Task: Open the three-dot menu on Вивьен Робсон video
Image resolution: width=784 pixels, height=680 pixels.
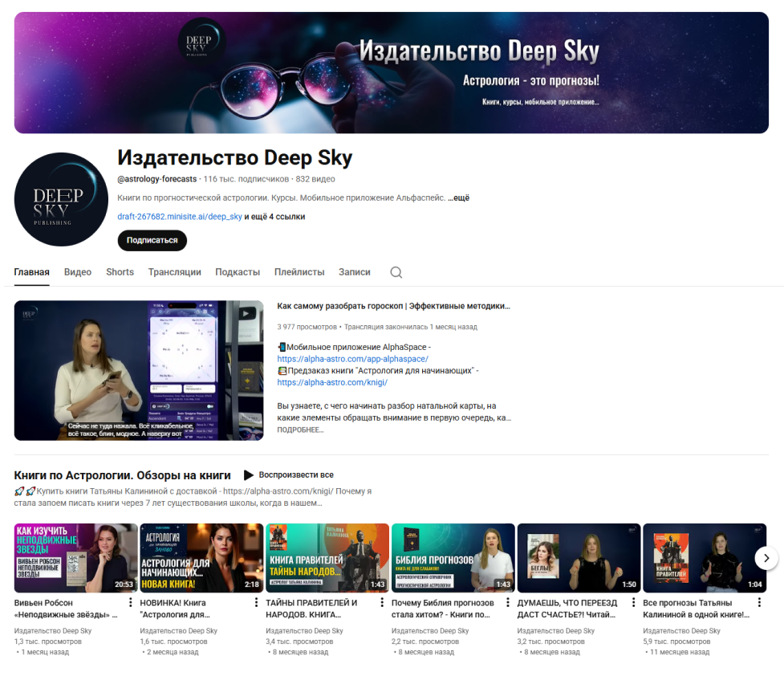Action: (x=131, y=603)
